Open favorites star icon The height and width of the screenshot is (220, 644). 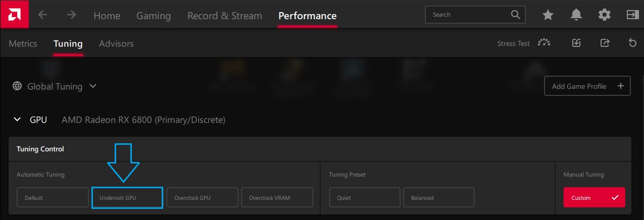[x=548, y=15]
